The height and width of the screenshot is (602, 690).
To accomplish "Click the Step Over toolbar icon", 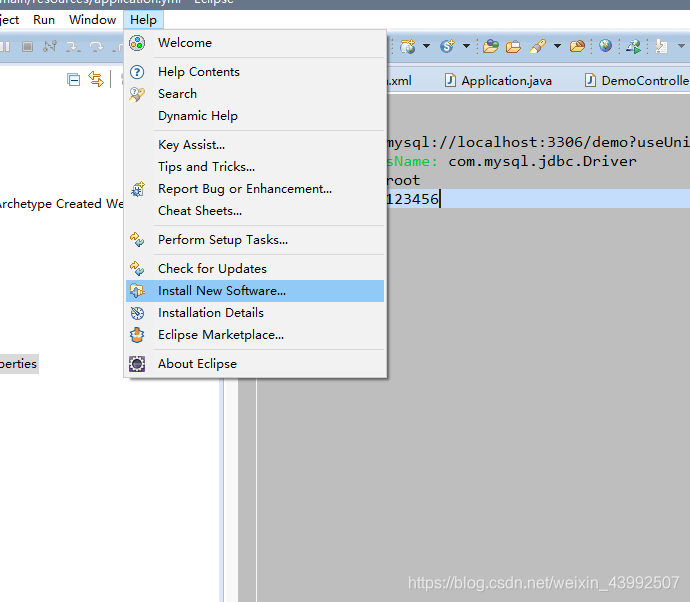I will tap(96, 46).
